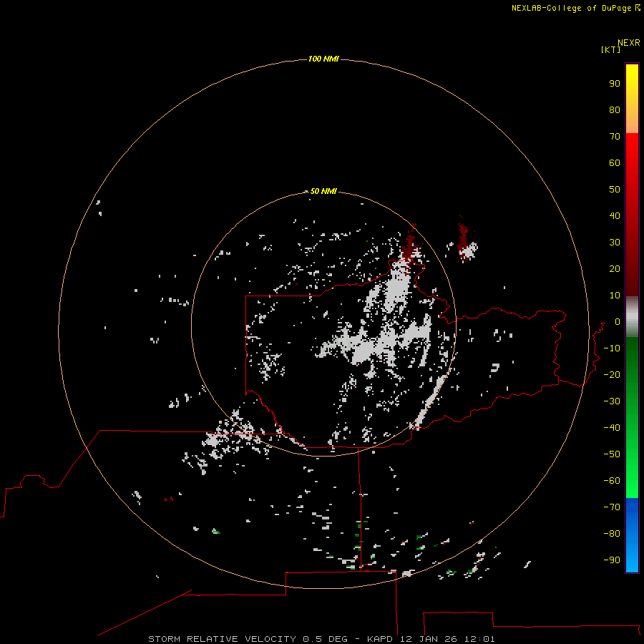
Task: Pick the green inbound segment of velocity scale
Action: tap(632, 417)
